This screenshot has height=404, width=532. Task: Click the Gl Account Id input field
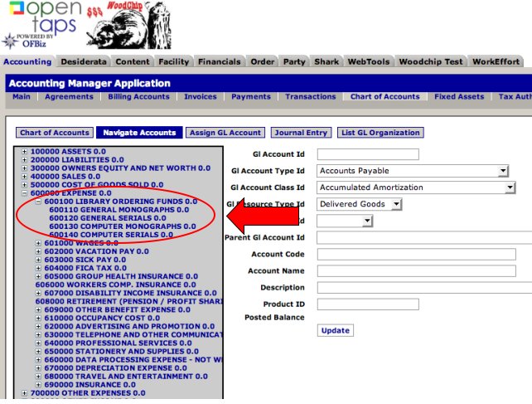pyautogui.click(x=368, y=154)
